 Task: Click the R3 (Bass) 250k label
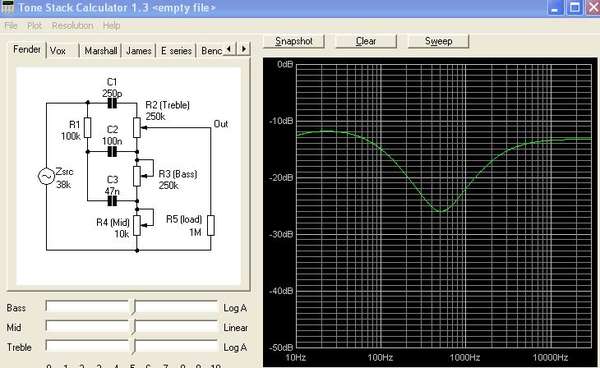(x=177, y=179)
